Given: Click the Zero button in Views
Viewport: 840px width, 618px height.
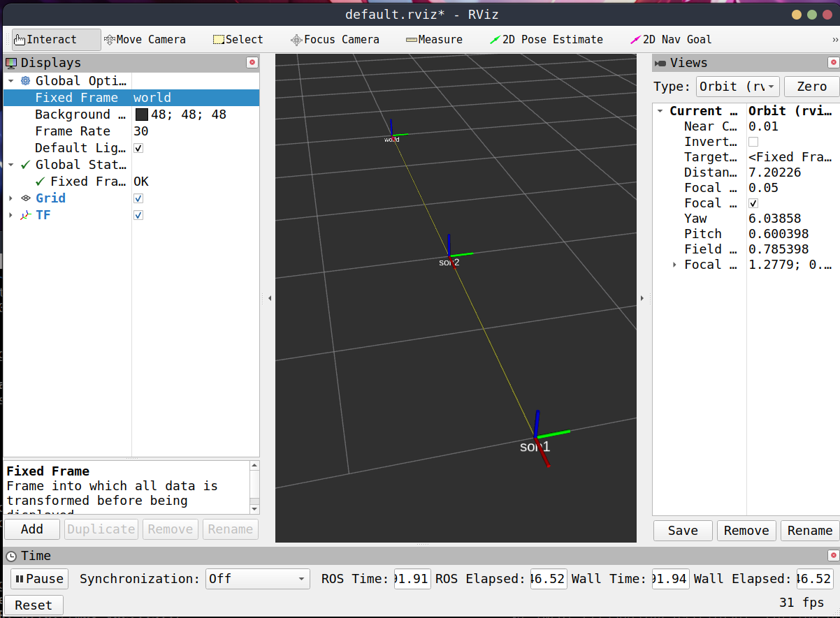Looking at the screenshot, I should pyautogui.click(x=811, y=87).
